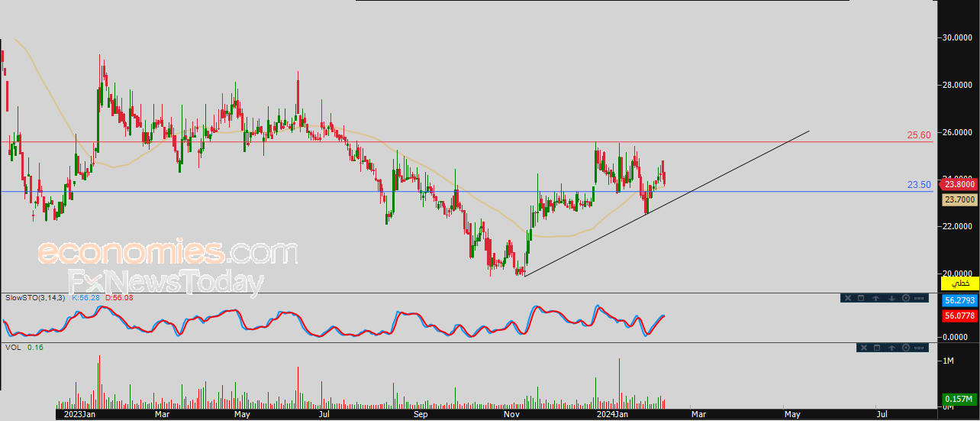980x421 pixels.
Task: Close the VOL indicator panel
Action: pyautogui.click(x=864, y=348)
